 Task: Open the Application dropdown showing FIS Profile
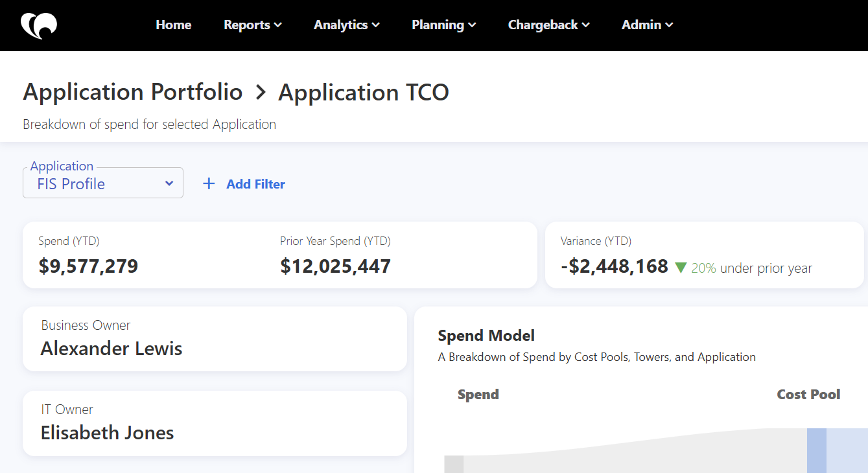pyautogui.click(x=103, y=183)
